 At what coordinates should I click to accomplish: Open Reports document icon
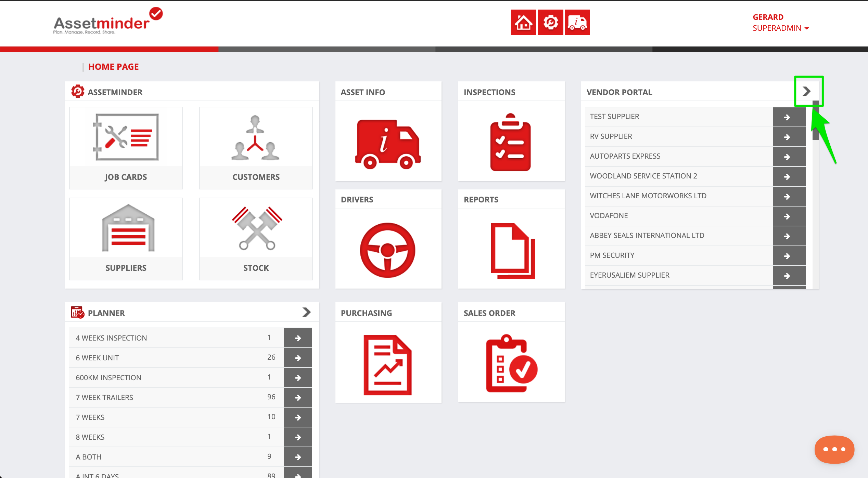pos(512,251)
